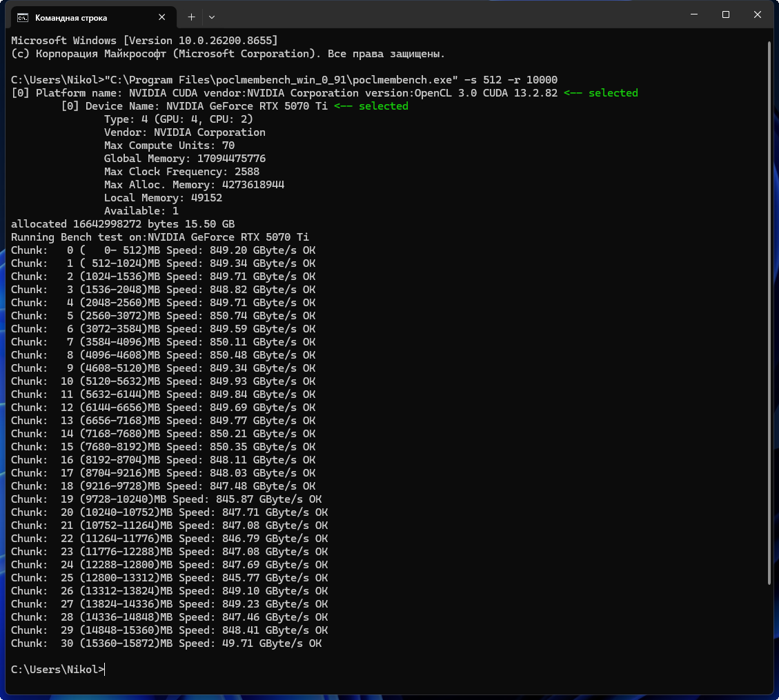Click the Device Name RTX 5070 Ti line
This screenshot has height=700, width=779.
tap(235, 106)
